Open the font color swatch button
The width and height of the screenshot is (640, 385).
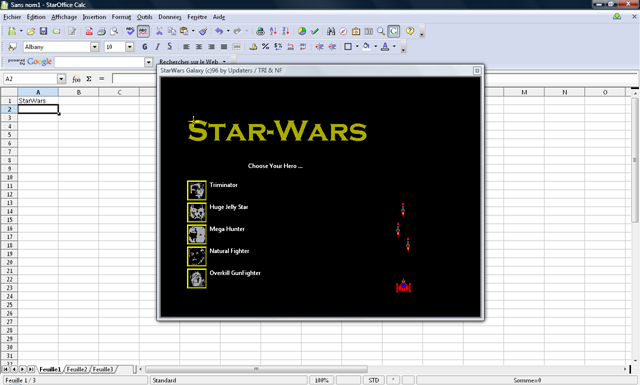point(385,47)
